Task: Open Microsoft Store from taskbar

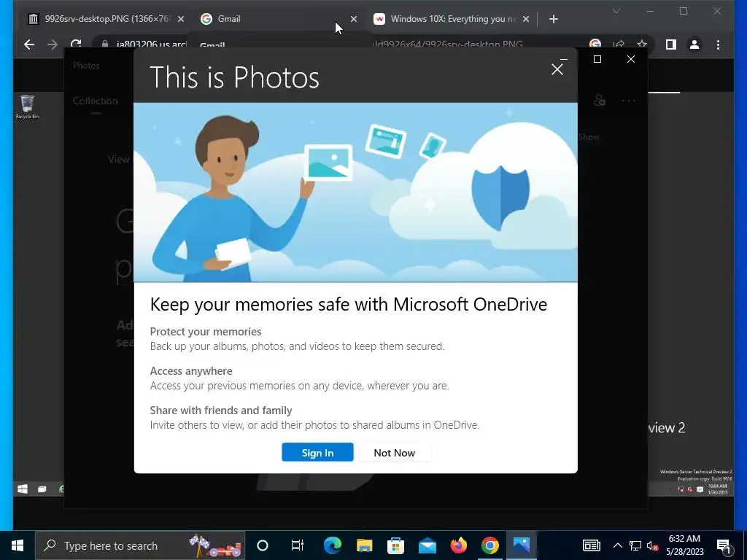Action: [x=395, y=545]
